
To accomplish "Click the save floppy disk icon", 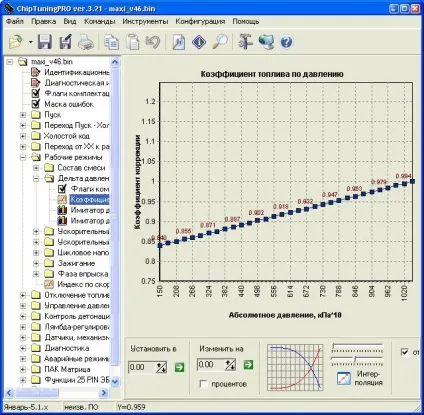I will 44,42.
